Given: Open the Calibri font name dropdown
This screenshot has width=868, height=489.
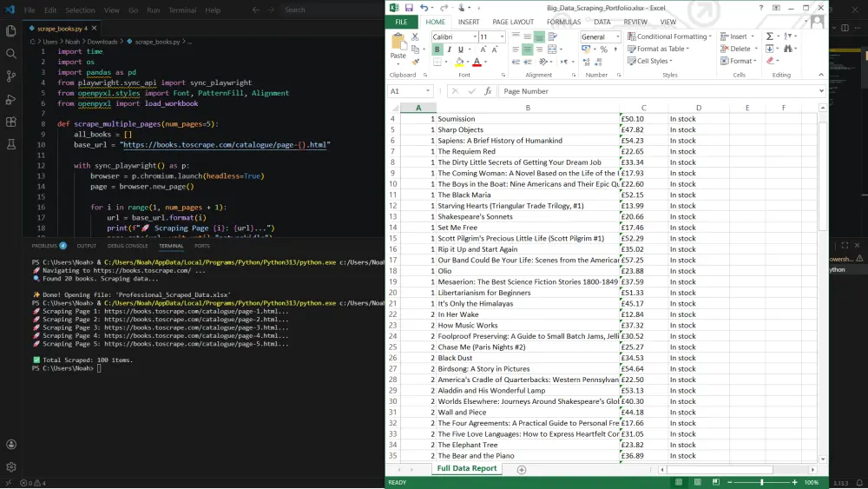Looking at the screenshot, I should (475, 36).
